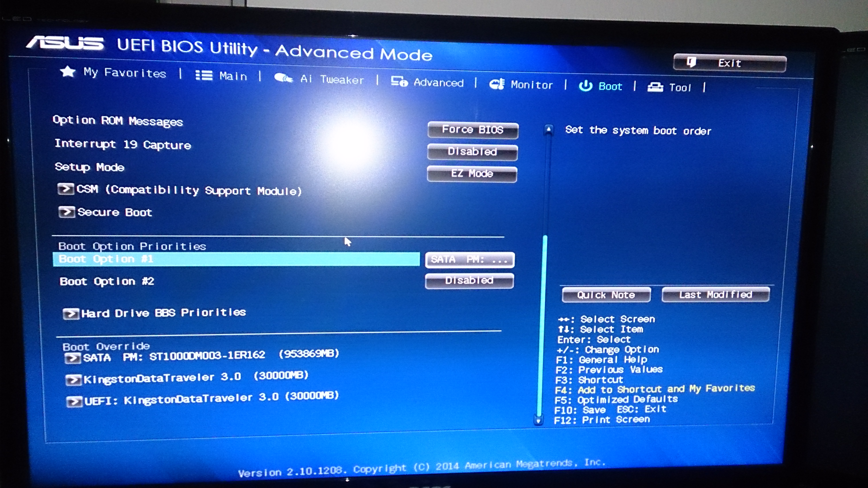Click the Ai Tweaker icon
The image size is (868, 488).
[283, 78]
